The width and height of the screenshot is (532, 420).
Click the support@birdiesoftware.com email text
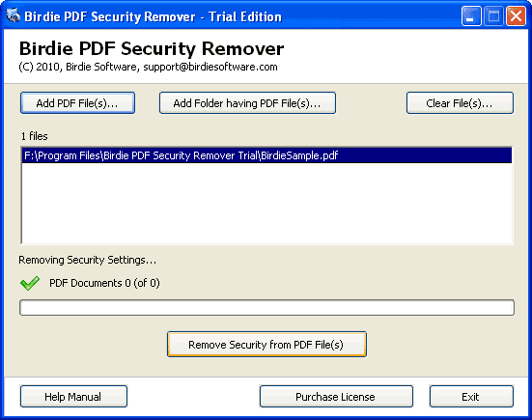point(210,67)
